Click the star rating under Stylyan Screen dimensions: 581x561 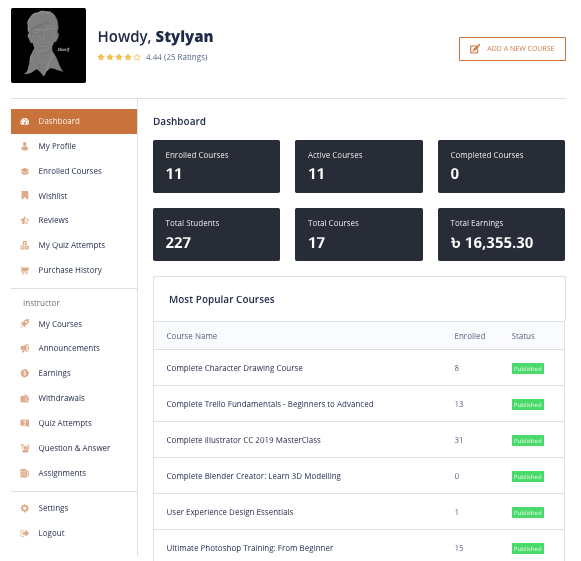click(119, 57)
